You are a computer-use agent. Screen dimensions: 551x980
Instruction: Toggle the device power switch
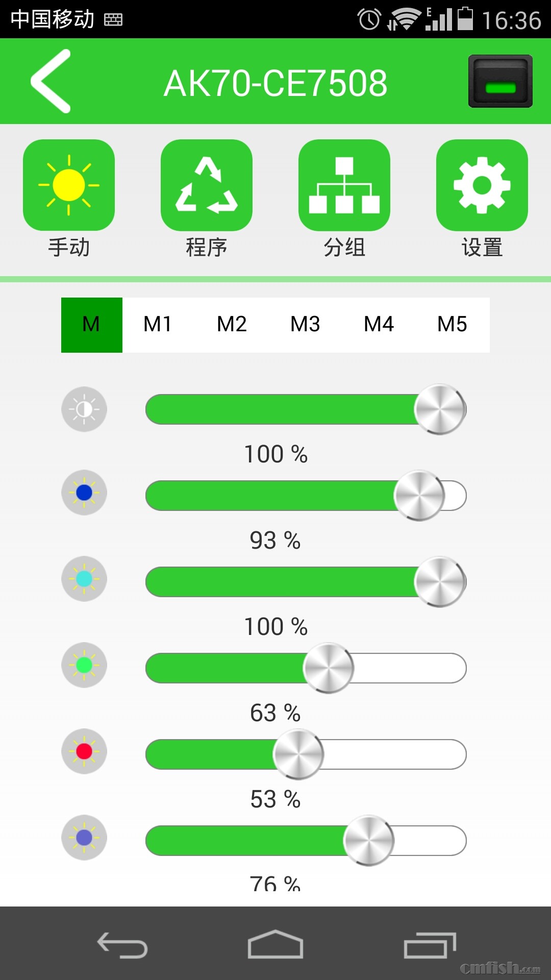pos(500,81)
